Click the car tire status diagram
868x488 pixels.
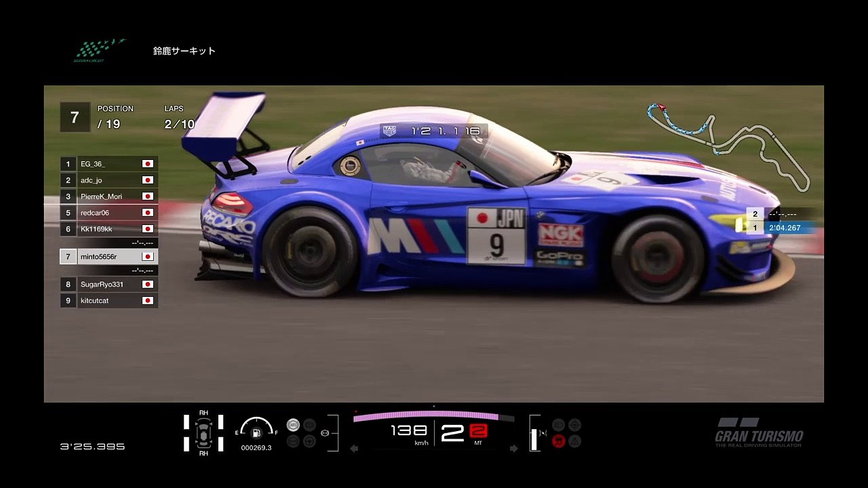203,433
